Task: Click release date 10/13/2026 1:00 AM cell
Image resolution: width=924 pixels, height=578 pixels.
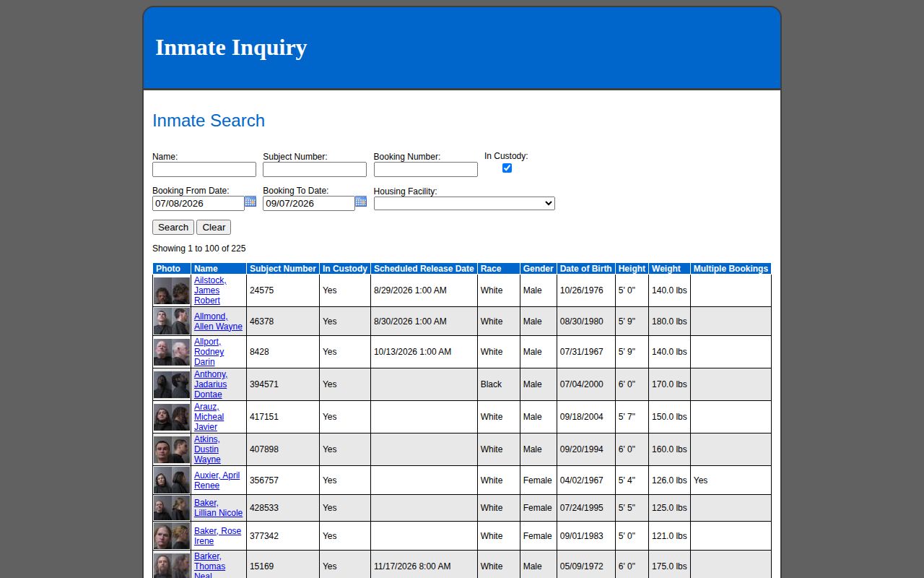Action: coord(424,352)
